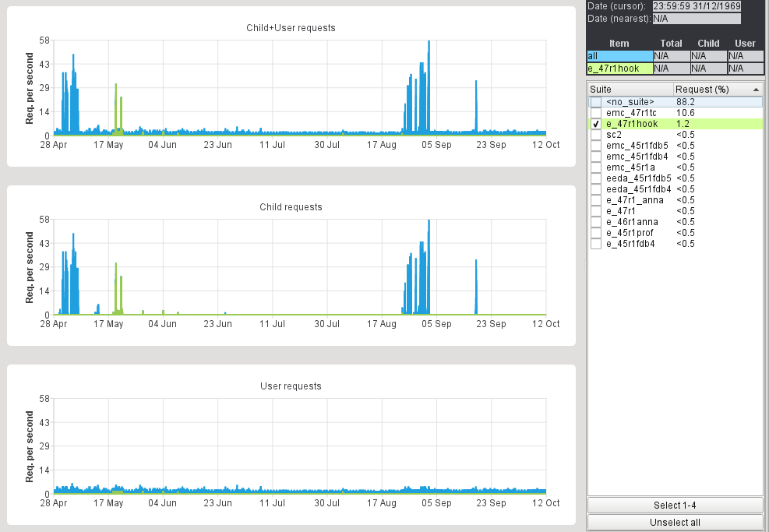Image resolution: width=769 pixels, height=532 pixels.
Task: Click the Date (cursor) value field
Action: [x=696, y=6]
